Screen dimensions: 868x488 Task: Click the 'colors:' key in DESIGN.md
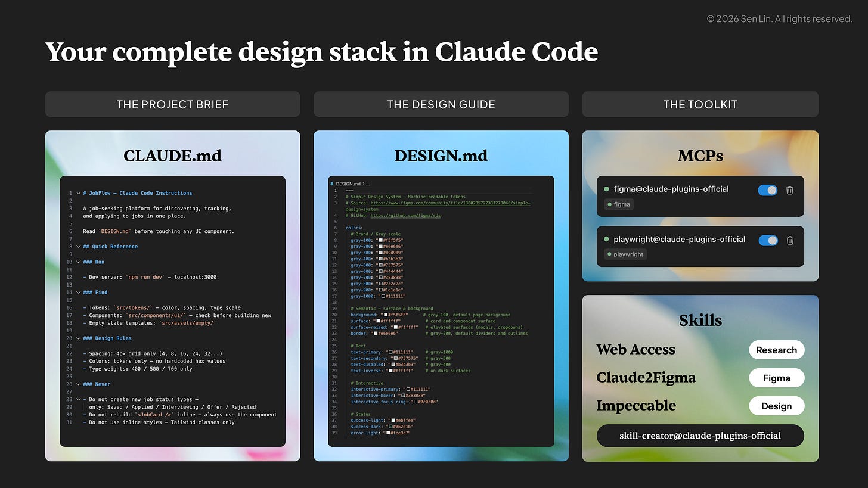point(354,228)
